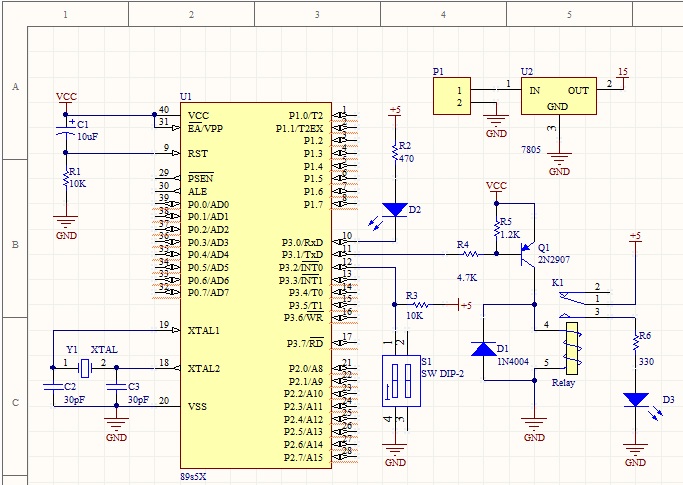The image size is (683, 485).
Task: Click the R1 10K resistor
Action: pos(66,178)
